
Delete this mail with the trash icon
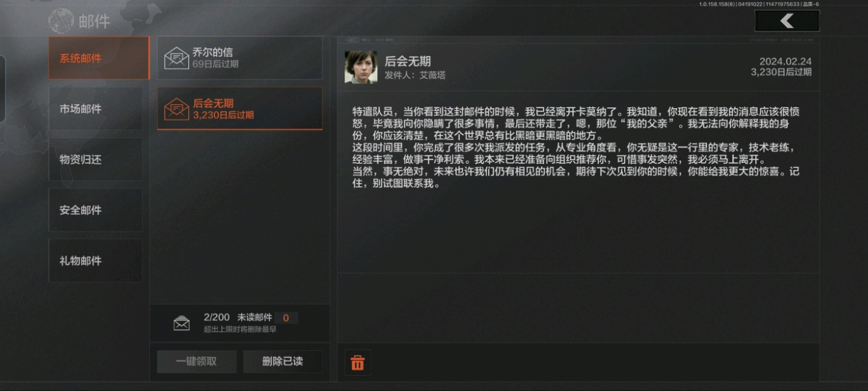(x=358, y=362)
